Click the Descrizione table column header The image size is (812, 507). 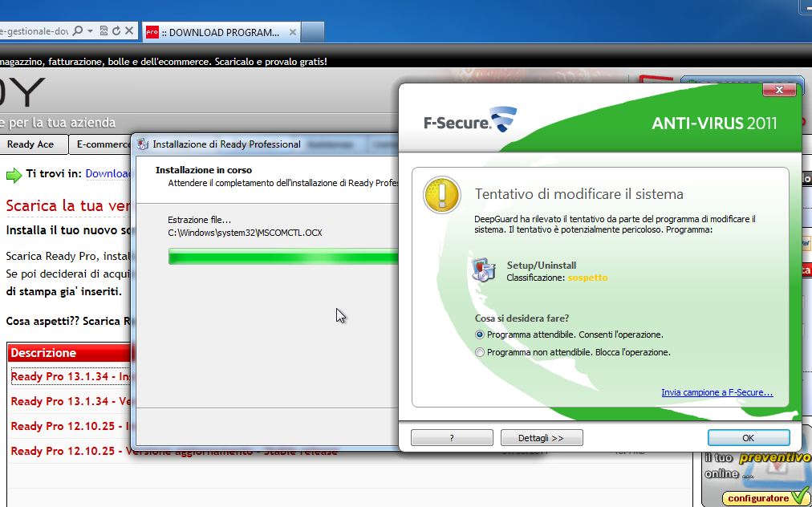pos(71,353)
